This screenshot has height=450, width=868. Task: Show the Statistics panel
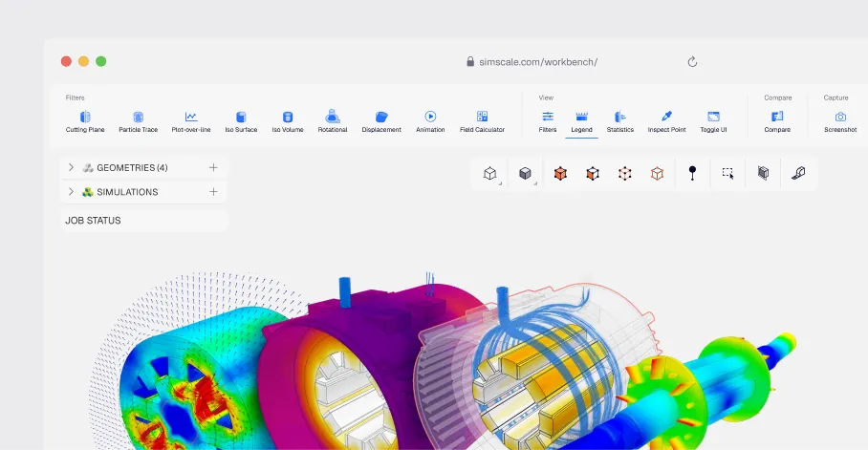tap(620, 121)
